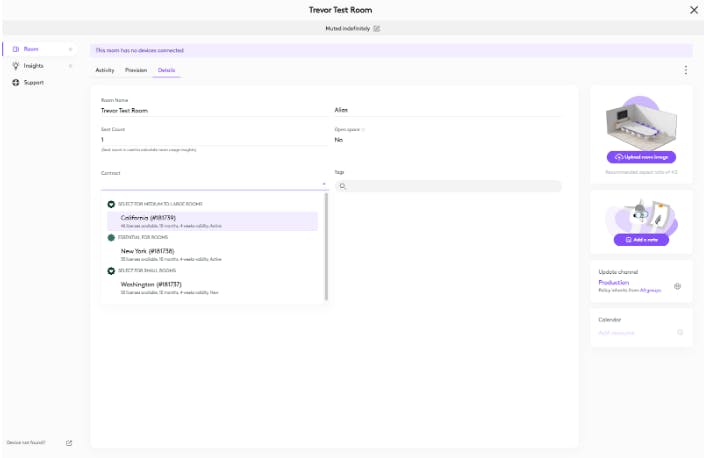Open the Device not found external link icon
This screenshot has width=705, height=458.
[x=69, y=443]
